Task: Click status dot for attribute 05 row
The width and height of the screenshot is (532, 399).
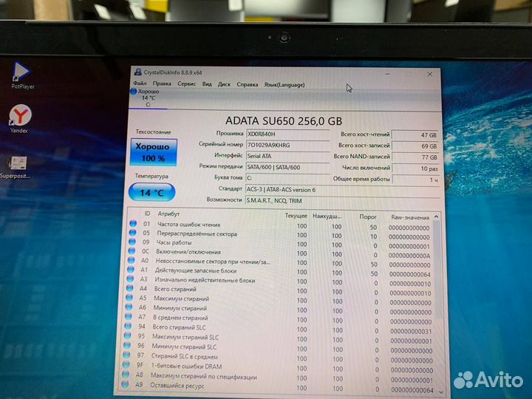Action: click(133, 233)
